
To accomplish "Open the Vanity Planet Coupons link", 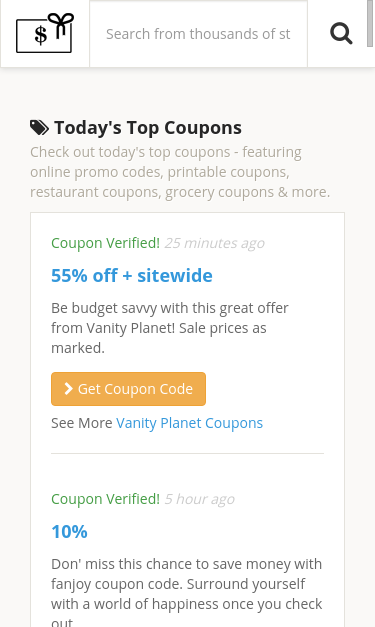I will coord(189,423).
